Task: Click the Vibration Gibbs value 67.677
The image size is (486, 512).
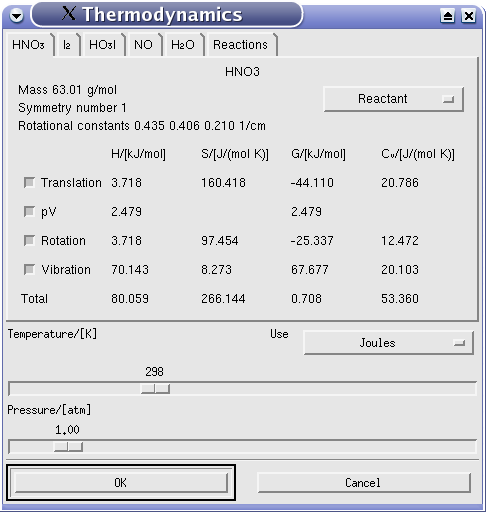Action: tap(310, 270)
